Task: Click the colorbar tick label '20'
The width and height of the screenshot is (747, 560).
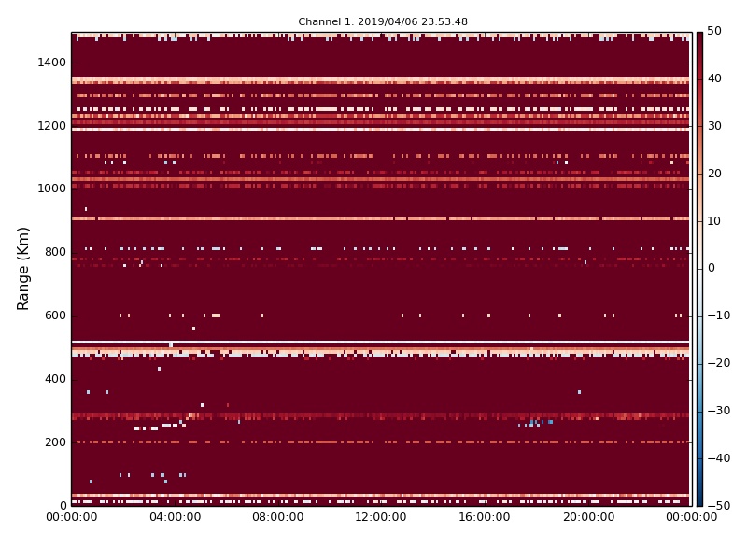Action: point(713,174)
